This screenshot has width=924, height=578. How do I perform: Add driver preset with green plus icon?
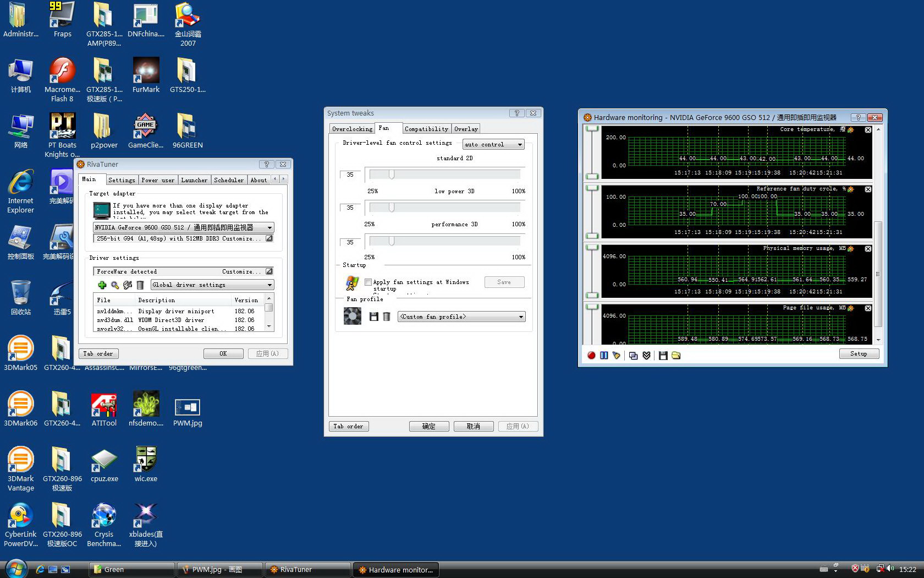(x=102, y=285)
